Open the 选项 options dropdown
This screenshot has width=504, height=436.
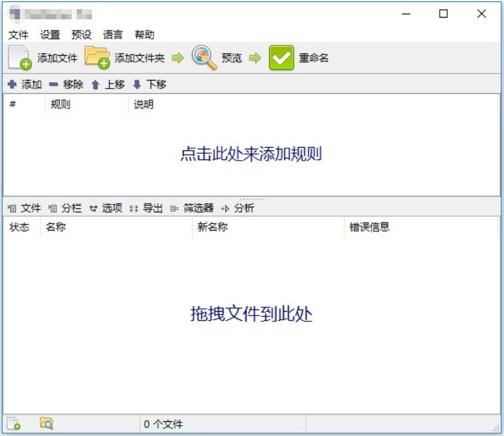click(106, 208)
